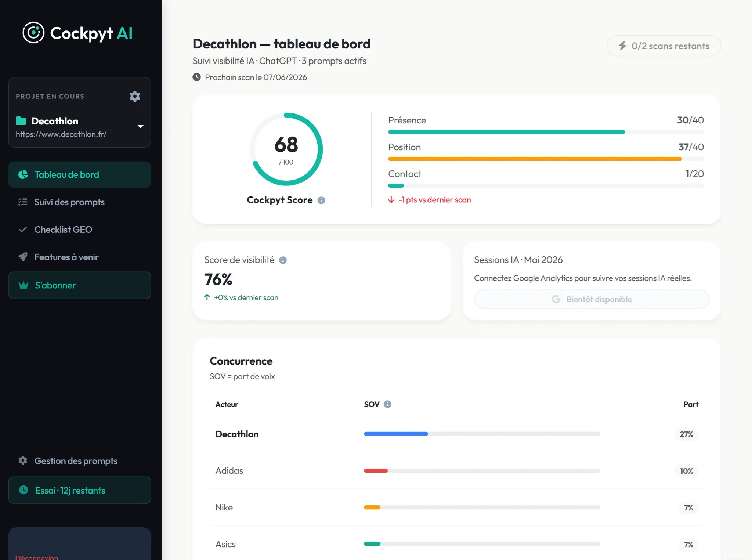Image resolution: width=752 pixels, height=560 pixels.
Task: Click the Nike orange SOV bar
Action: click(x=372, y=507)
